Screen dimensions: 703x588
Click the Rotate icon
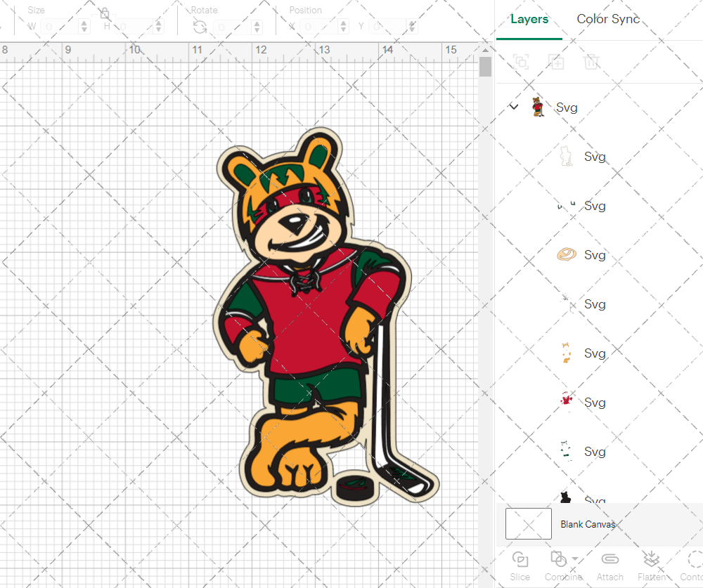pyautogui.click(x=200, y=27)
